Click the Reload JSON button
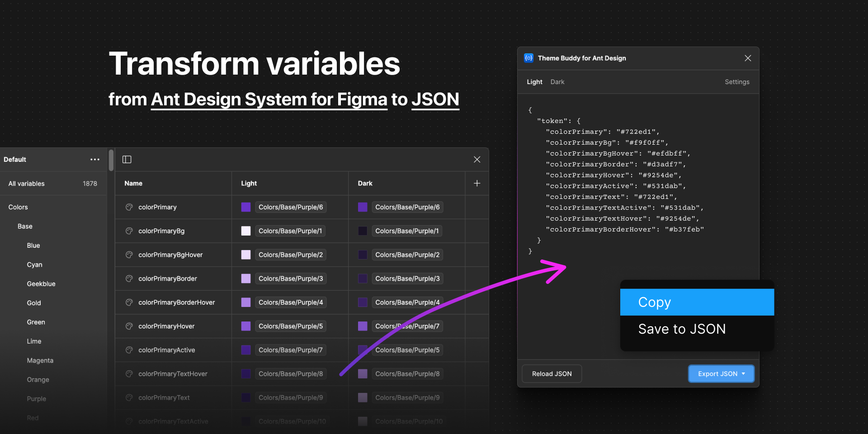Image resolution: width=868 pixels, height=434 pixels. tap(551, 373)
